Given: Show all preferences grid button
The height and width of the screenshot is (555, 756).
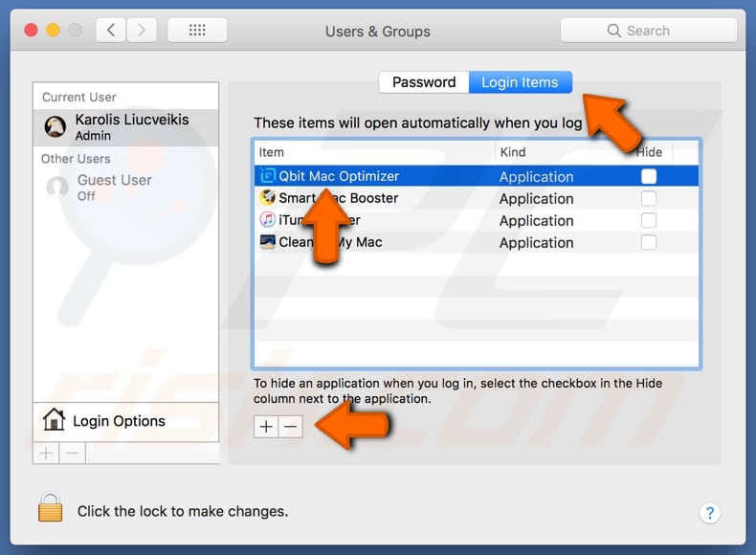Looking at the screenshot, I should [x=197, y=31].
